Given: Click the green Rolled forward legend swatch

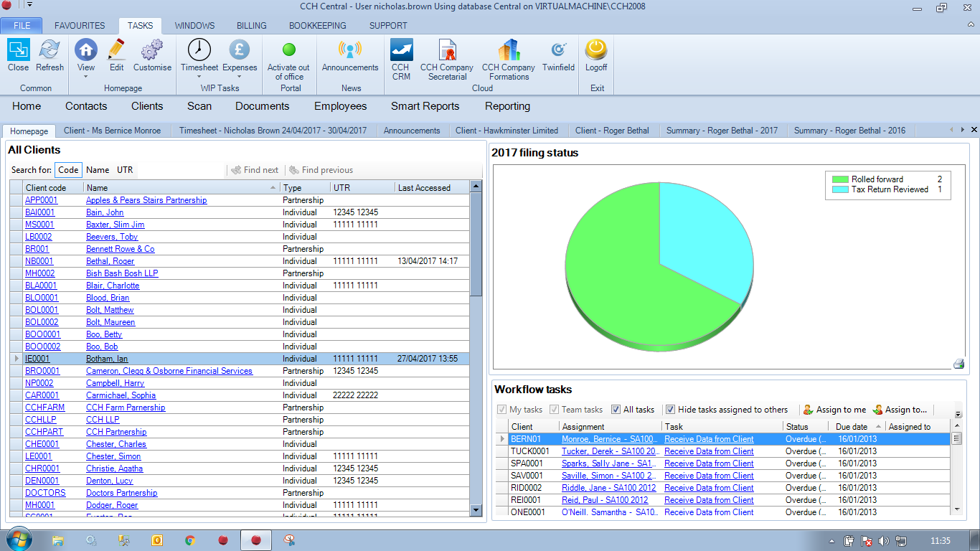Looking at the screenshot, I should [x=839, y=179].
